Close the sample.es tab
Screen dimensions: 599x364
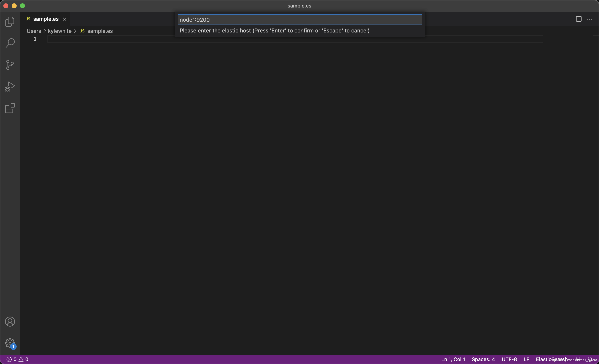point(64,19)
